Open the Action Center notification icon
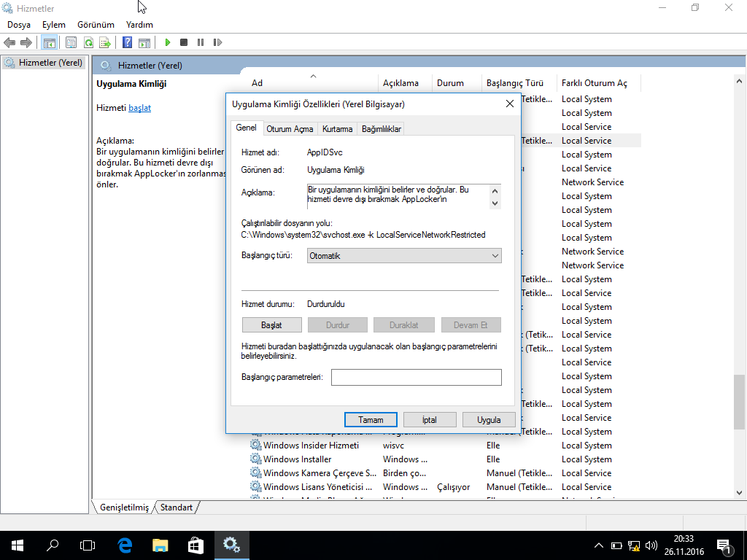 pyautogui.click(x=724, y=545)
